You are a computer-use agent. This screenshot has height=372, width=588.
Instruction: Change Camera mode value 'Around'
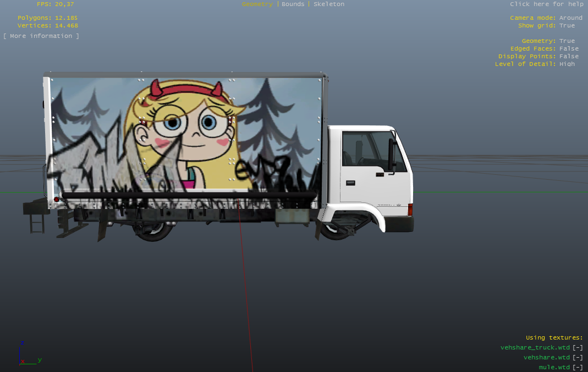click(571, 18)
